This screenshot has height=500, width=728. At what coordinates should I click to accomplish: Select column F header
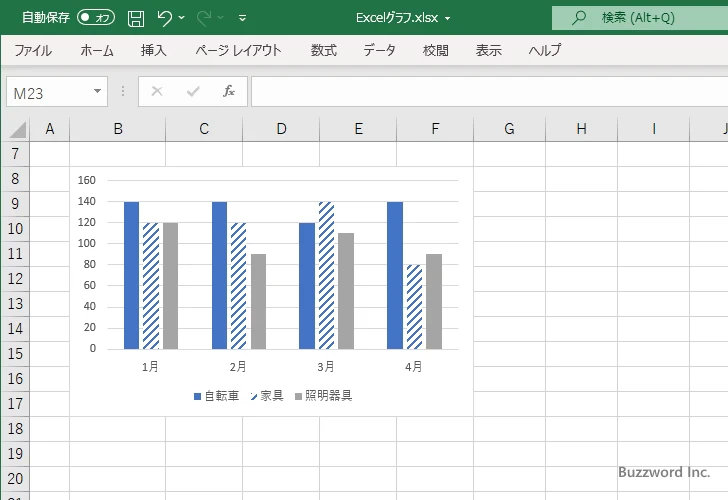point(435,129)
